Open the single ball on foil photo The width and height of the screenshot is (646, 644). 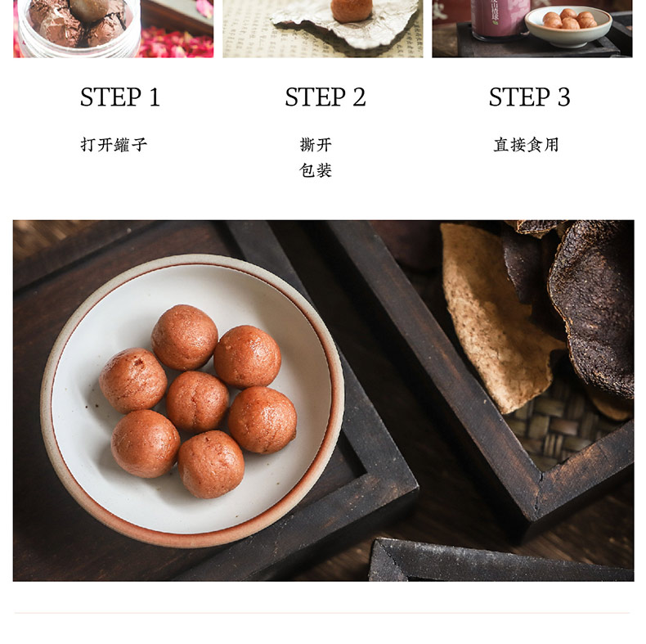(x=322, y=29)
